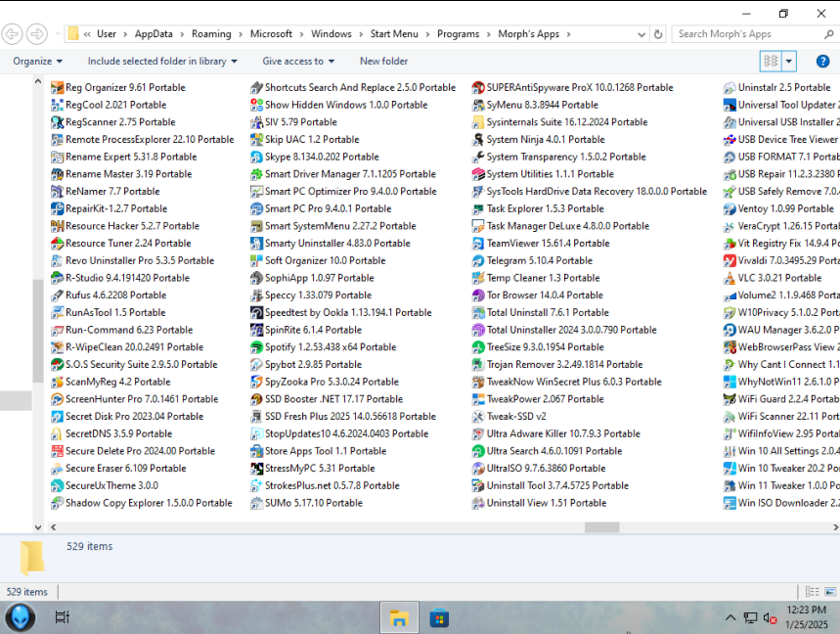Click in the Search Morph's Apps field

747,34
